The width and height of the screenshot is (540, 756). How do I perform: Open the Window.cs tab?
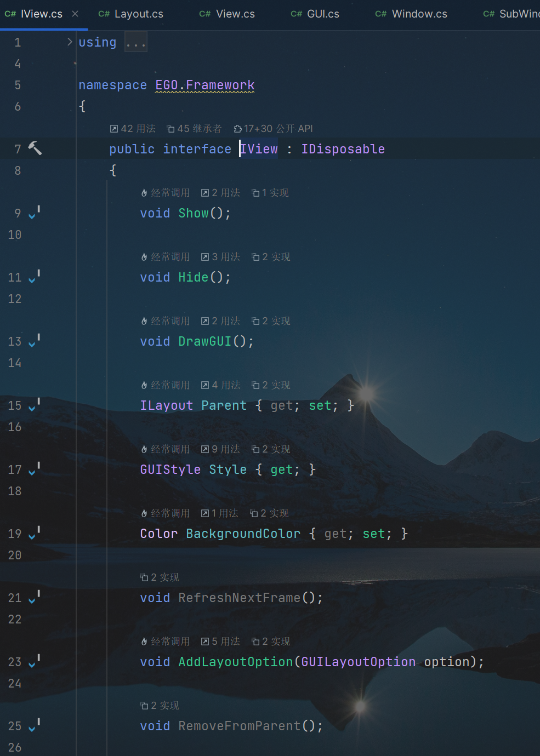[411, 14]
